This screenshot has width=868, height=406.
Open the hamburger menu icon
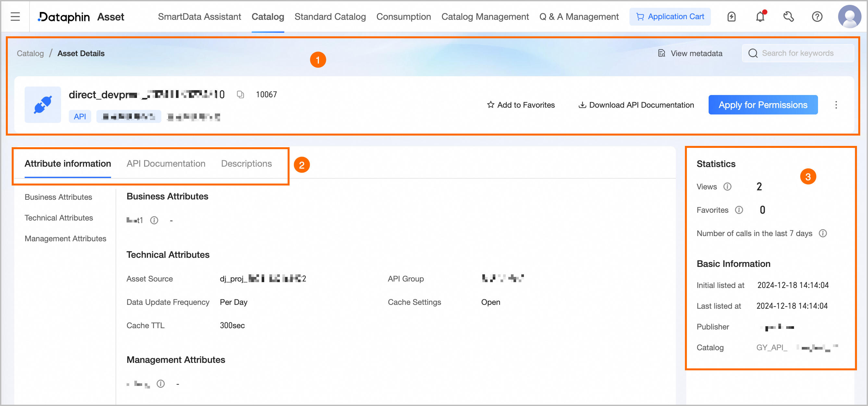[x=15, y=17]
